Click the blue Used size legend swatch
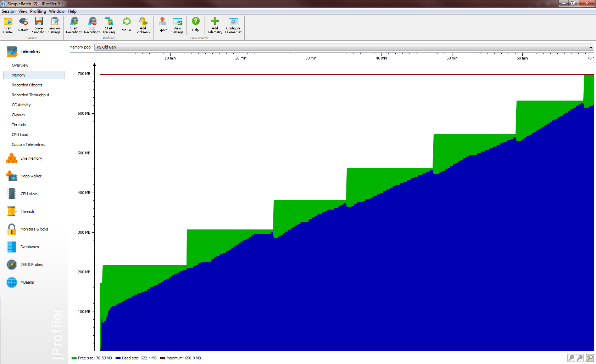596x364 pixels. [x=118, y=358]
